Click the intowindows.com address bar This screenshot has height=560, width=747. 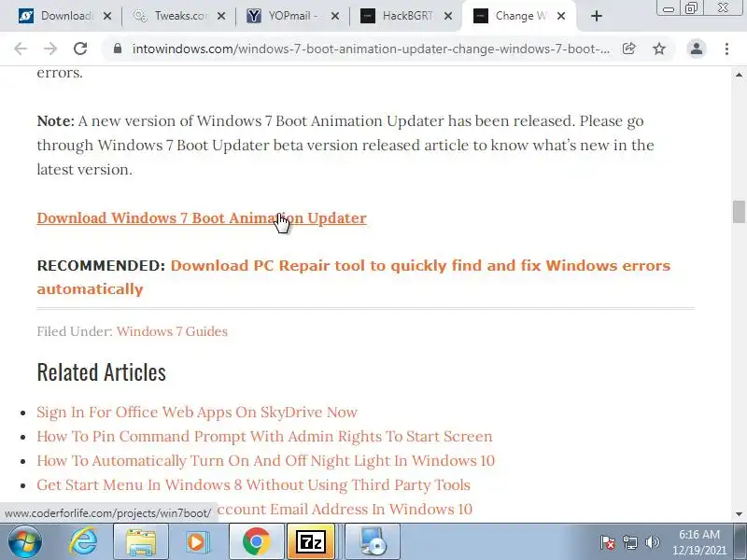tap(371, 49)
